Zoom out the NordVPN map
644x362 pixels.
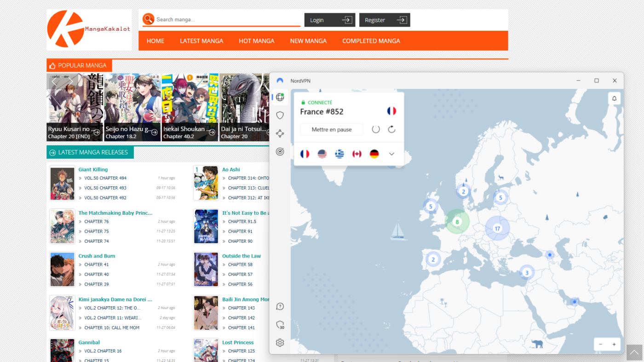click(600, 344)
